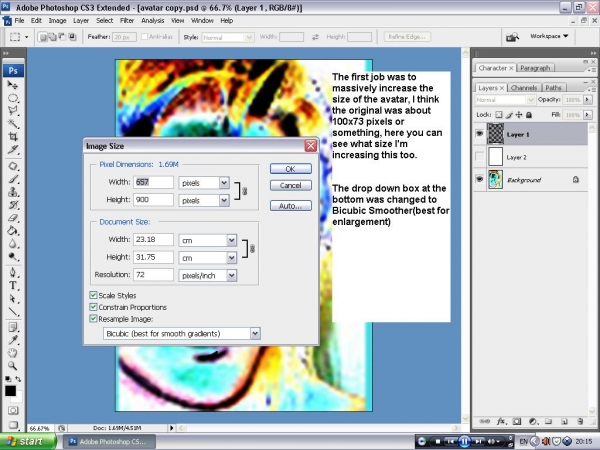Select the Eyedropper tool
Viewport: 600px width, 450px height.
tap(13, 340)
